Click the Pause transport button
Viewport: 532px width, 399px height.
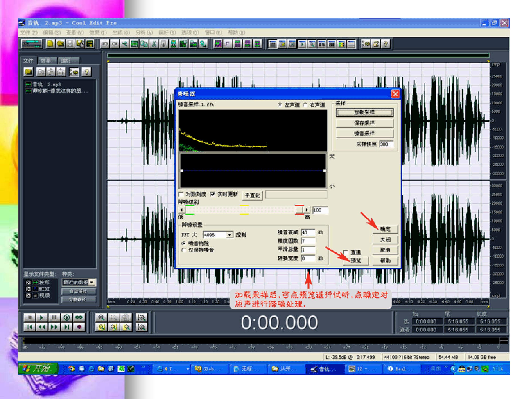click(x=54, y=318)
